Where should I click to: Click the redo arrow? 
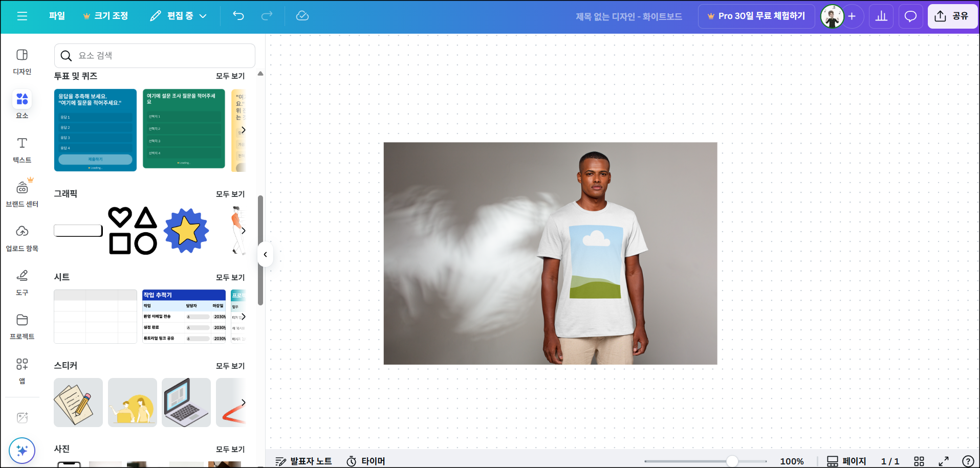coord(267,16)
